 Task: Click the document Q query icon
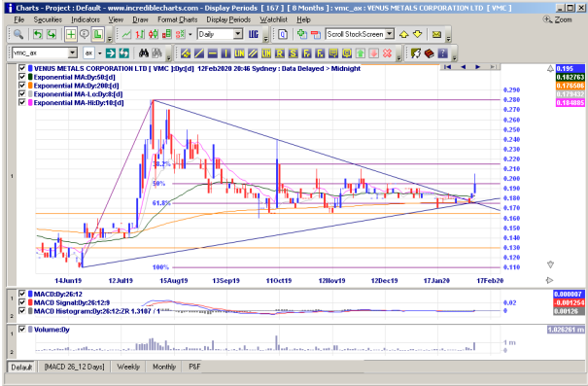(x=283, y=34)
